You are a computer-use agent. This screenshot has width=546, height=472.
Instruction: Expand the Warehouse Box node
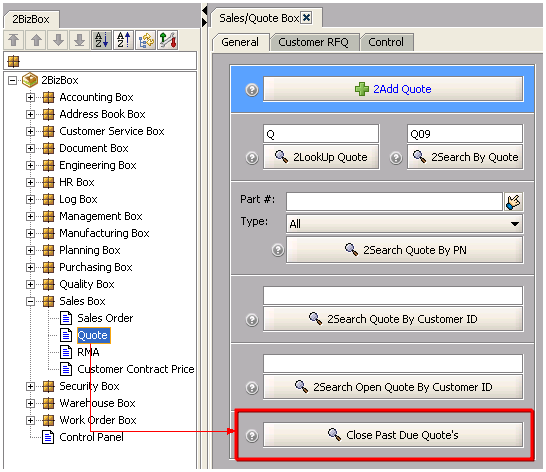point(30,403)
